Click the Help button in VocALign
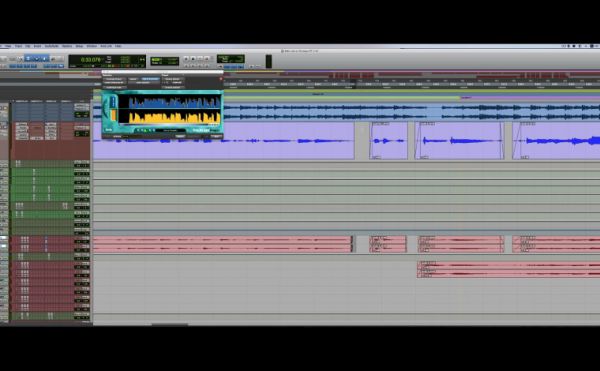The height and width of the screenshot is (371, 600). pyautogui.click(x=109, y=130)
